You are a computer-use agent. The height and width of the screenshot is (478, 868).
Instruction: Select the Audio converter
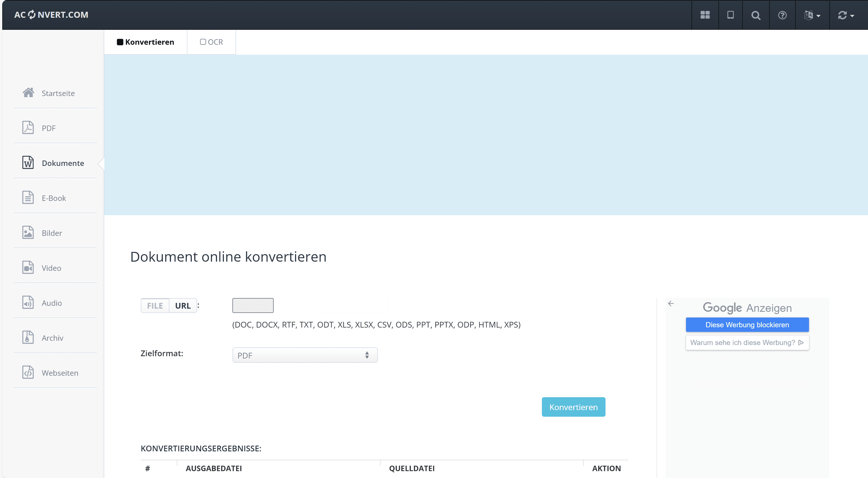[x=52, y=303]
